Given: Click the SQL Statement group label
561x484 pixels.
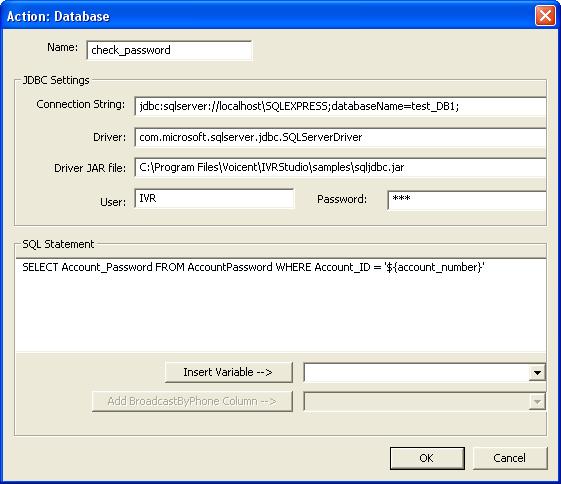Looking at the screenshot, I should point(58,244).
